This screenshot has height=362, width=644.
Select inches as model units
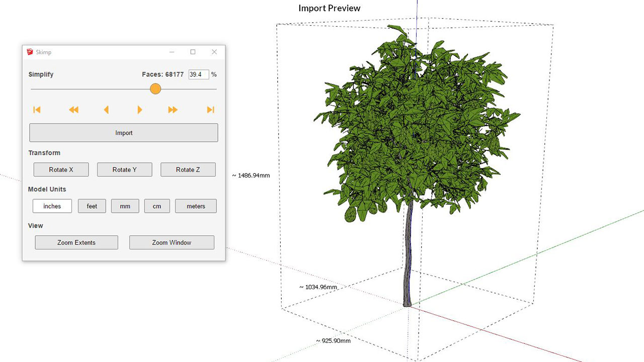click(52, 206)
